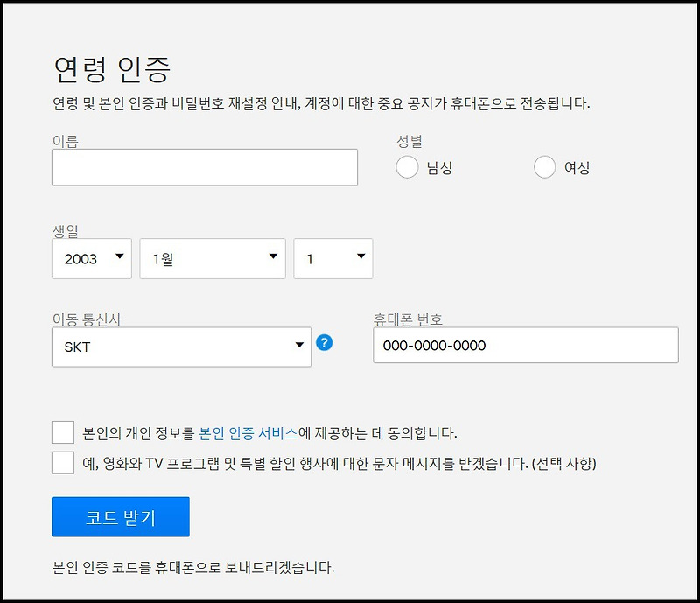Select the 남성 radio button
The height and width of the screenshot is (603, 700).
(x=407, y=167)
